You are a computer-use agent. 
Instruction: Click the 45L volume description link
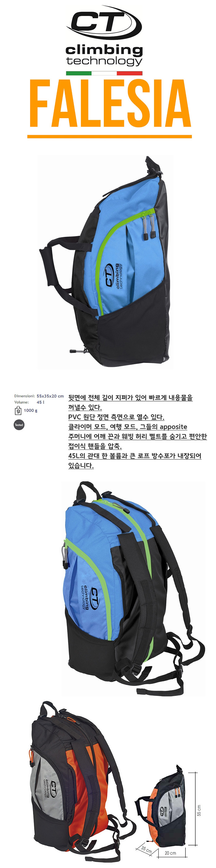pyautogui.click(x=135, y=461)
